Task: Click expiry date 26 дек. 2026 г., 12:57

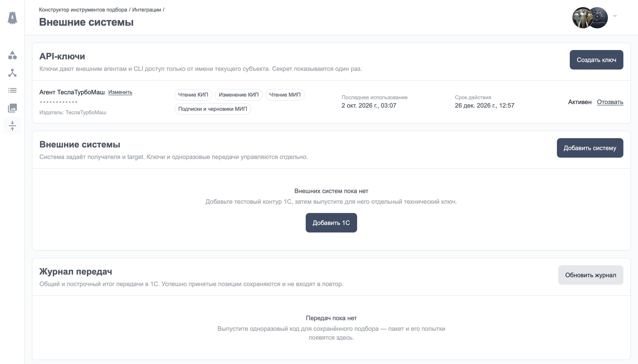Action: 484,105
